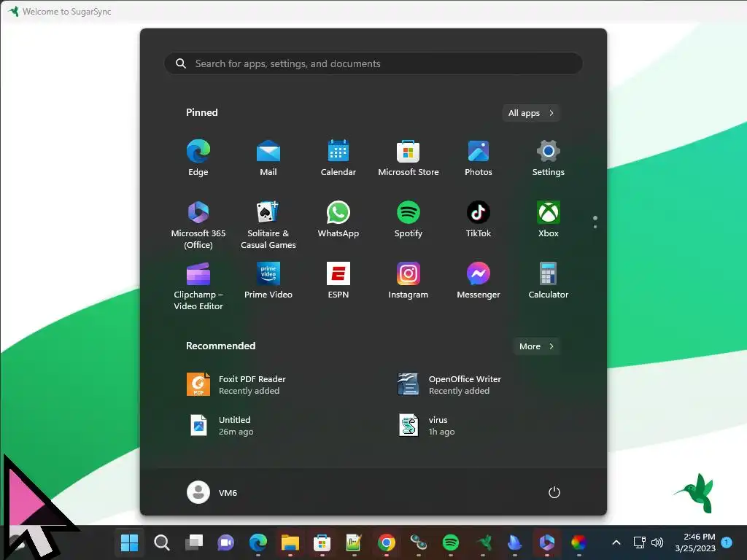This screenshot has width=747, height=560.
Task: Launch the Xbox app
Action: coord(549,219)
